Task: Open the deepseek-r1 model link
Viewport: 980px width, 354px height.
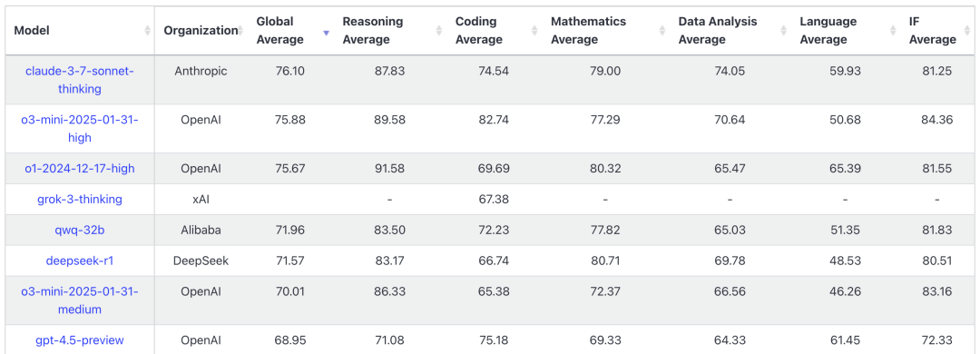Action: 79,261
